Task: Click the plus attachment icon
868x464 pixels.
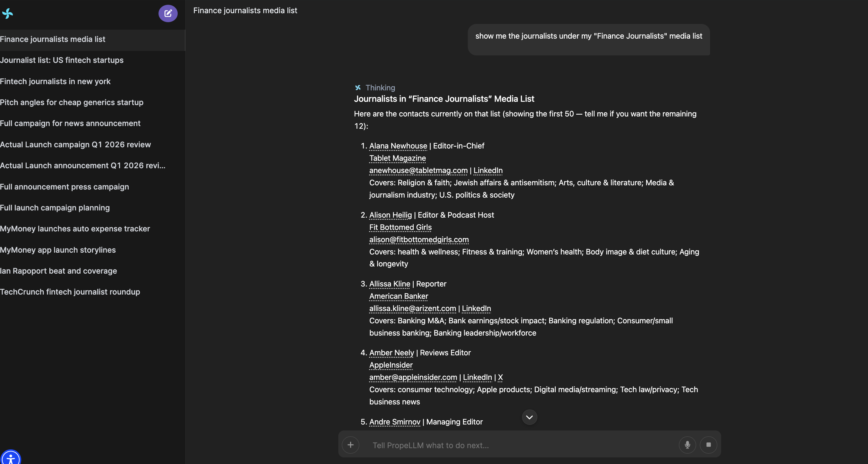Action: (351, 445)
